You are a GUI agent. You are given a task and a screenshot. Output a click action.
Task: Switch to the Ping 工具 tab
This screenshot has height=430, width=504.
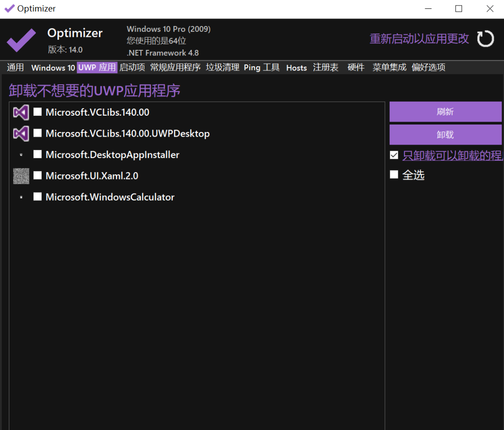coord(262,68)
